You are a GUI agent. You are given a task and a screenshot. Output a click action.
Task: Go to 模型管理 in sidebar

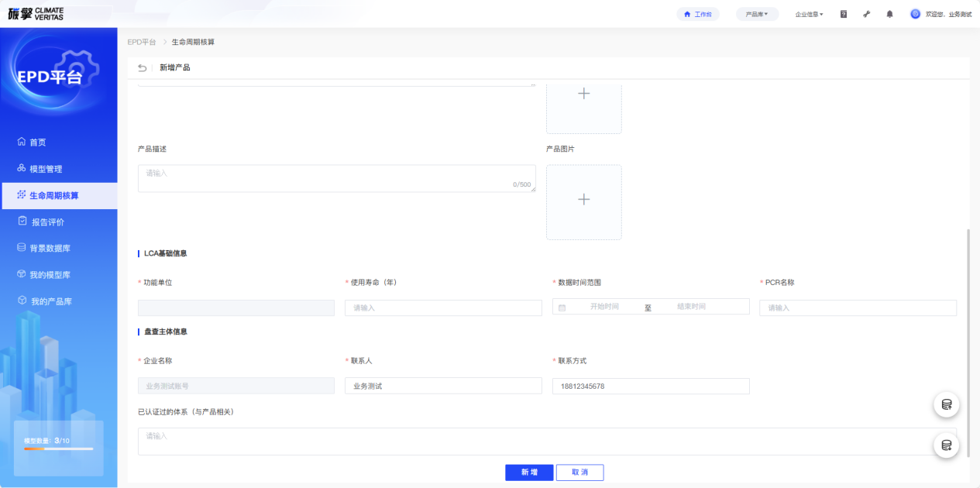[46, 169]
